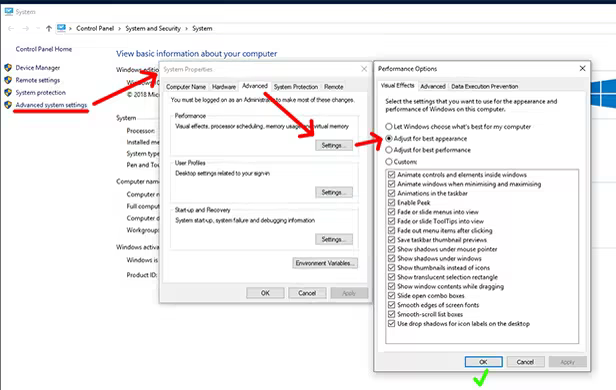The width and height of the screenshot is (616, 390).
Task: Switch to Data Execution Prevention tab
Action: [x=484, y=86]
